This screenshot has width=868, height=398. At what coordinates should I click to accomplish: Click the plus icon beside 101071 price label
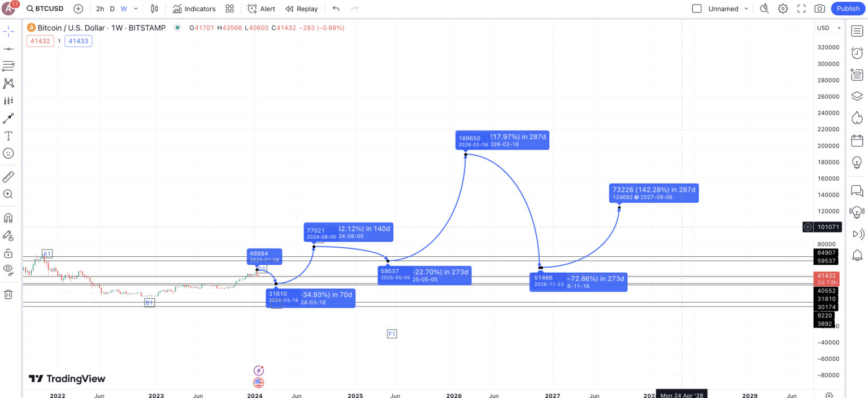tap(808, 227)
